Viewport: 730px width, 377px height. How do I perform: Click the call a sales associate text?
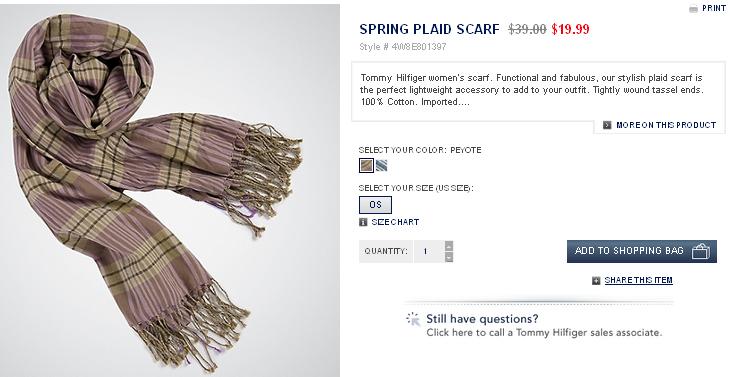544,333
